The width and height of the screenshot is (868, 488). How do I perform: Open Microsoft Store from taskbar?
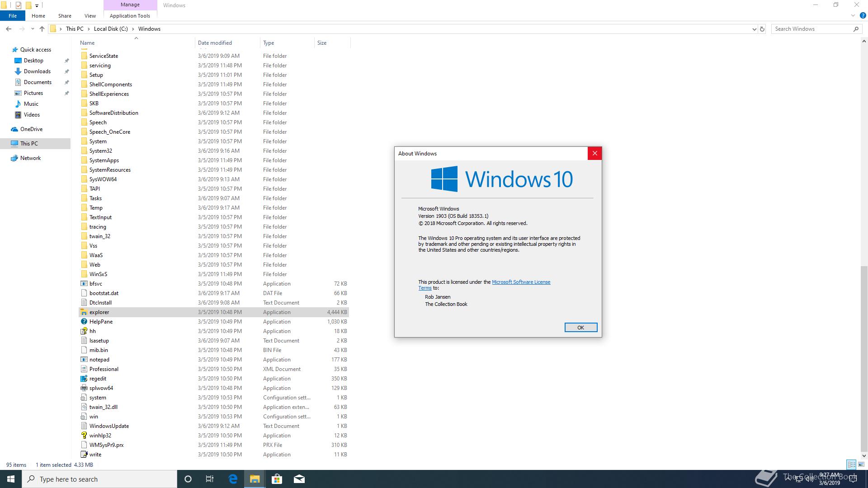(x=277, y=479)
